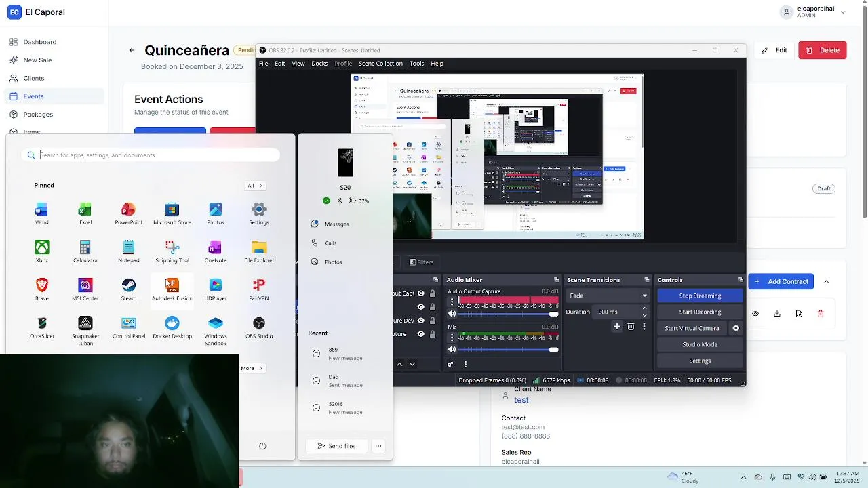
Task: Open Scene Collection menu in OBS
Action: pos(380,64)
